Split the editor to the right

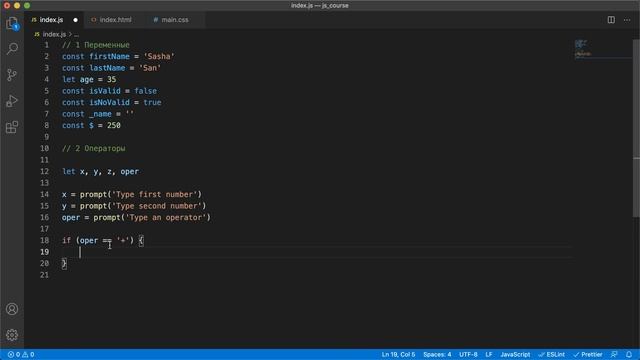pyautogui.click(x=611, y=20)
